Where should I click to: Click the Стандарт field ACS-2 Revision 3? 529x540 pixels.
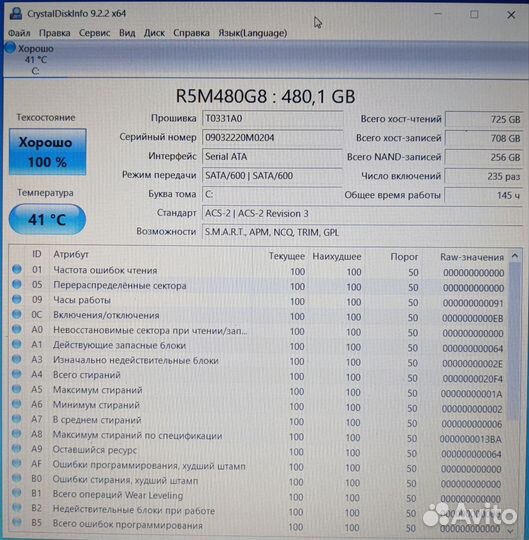(362, 214)
